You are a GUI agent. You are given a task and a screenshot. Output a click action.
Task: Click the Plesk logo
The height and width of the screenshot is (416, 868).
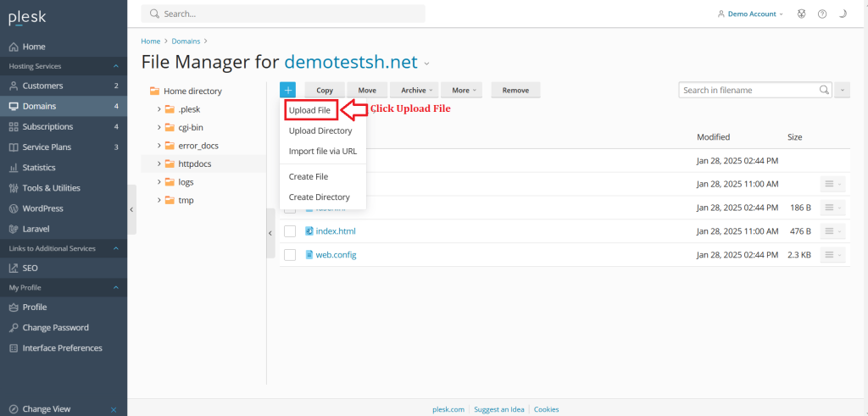[x=27, y=19]
